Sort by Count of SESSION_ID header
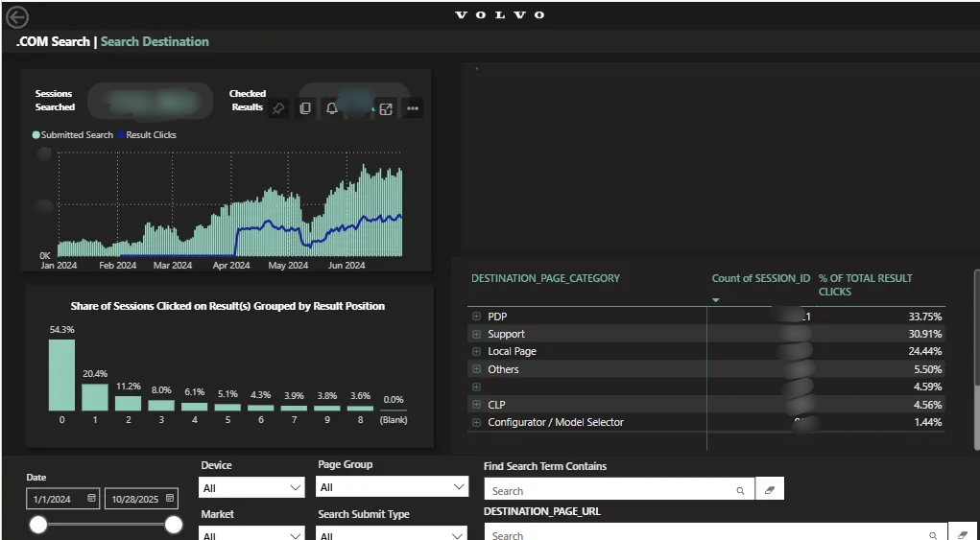Viewport: 980px width, 540px height. [760, 278]
